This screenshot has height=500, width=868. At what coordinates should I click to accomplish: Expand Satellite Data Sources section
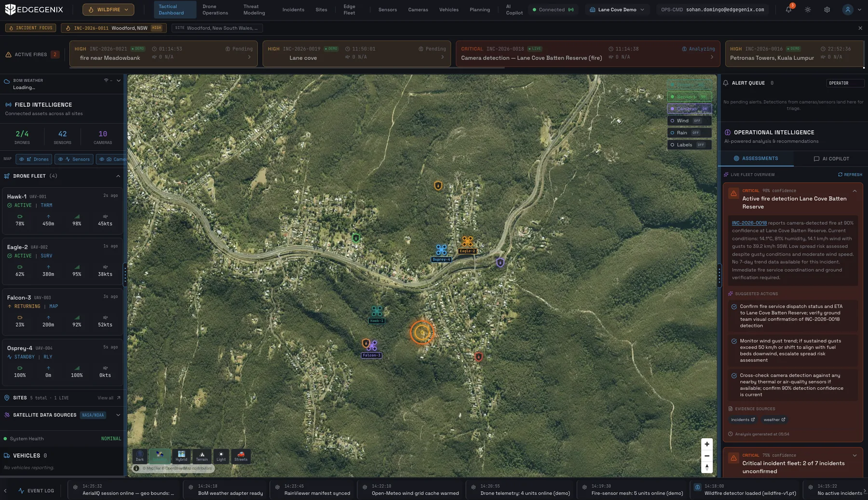point(118,415)
